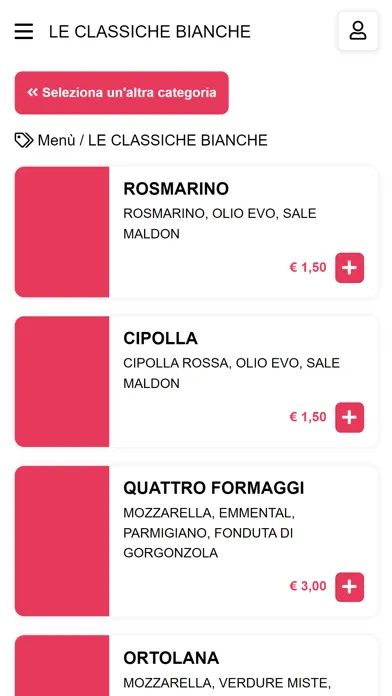Tap the QUATTRO FORMAGGI image placeholder
The height and width of the screenshot is (696, 392).
[x=62, y=541]
